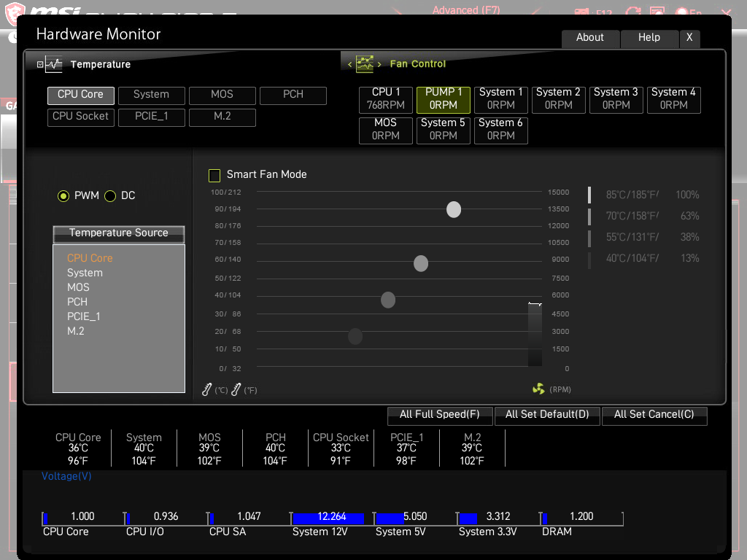Click the right arrow beside Fan Control
This screenshot has height=560, width=747.
pyautogui.click(x=379, y=64)
